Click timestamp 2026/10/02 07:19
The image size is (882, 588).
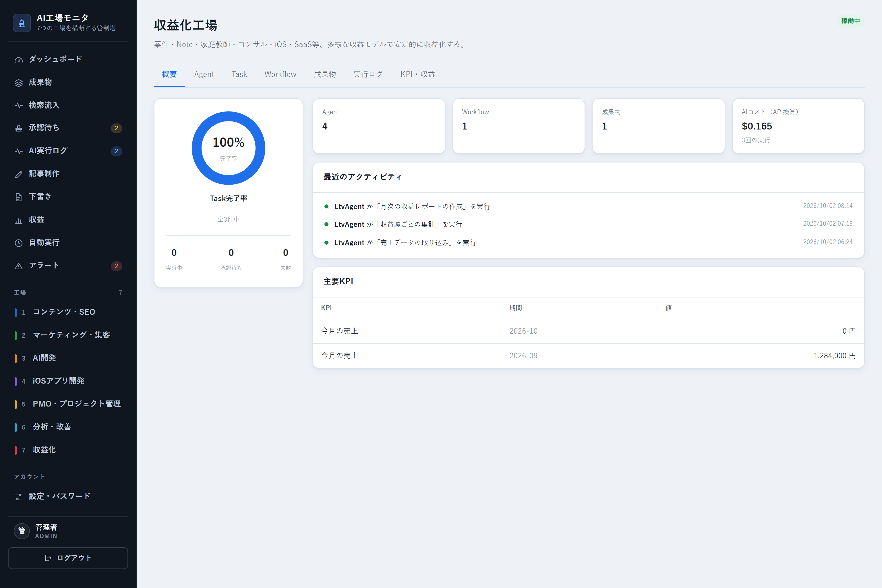tap(828, 223)
